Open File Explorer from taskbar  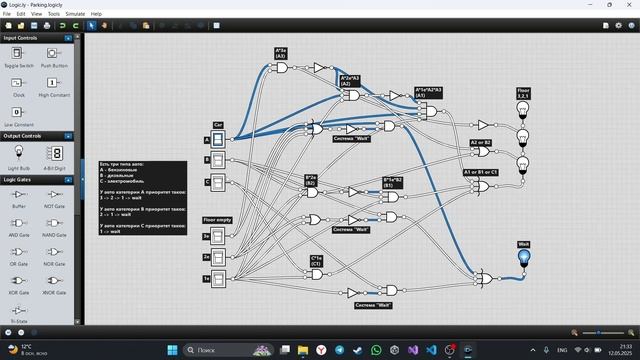click(303, 350)
